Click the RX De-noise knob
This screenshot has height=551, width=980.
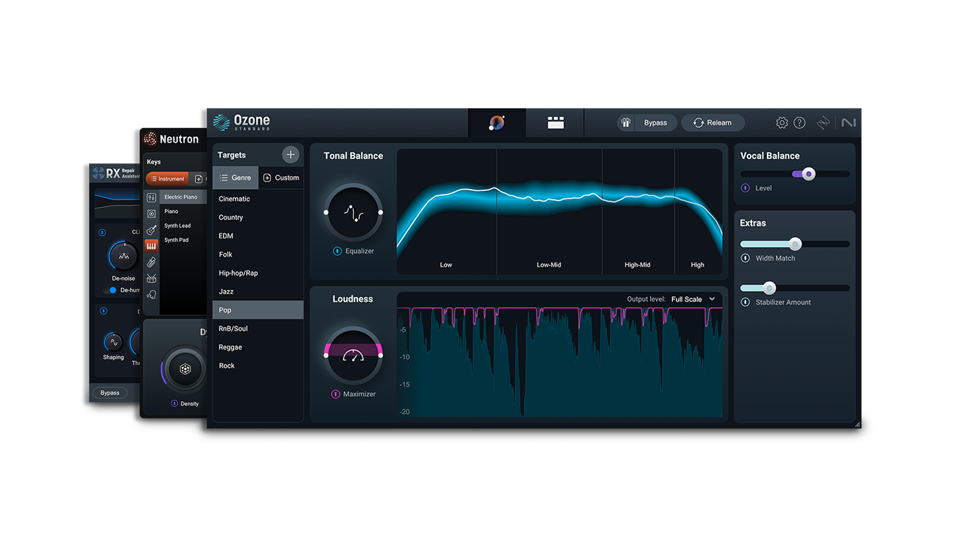coord(124,256)
